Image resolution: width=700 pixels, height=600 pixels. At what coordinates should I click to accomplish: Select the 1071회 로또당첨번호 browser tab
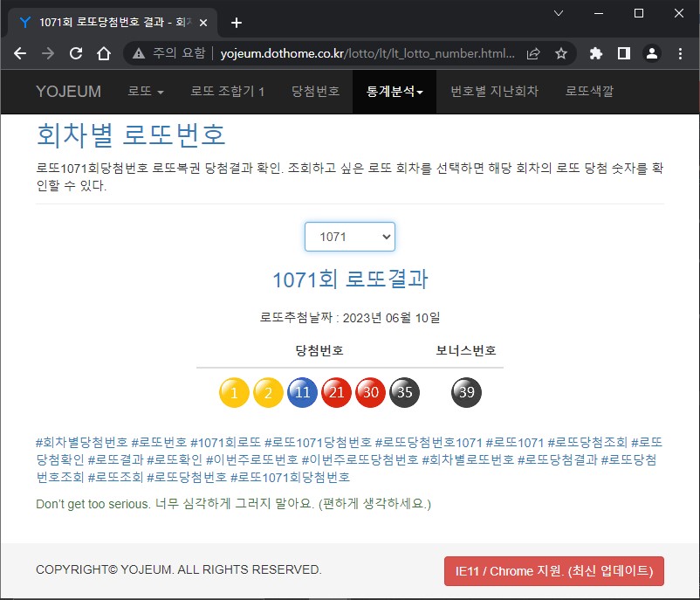click(x=112, y=23)
